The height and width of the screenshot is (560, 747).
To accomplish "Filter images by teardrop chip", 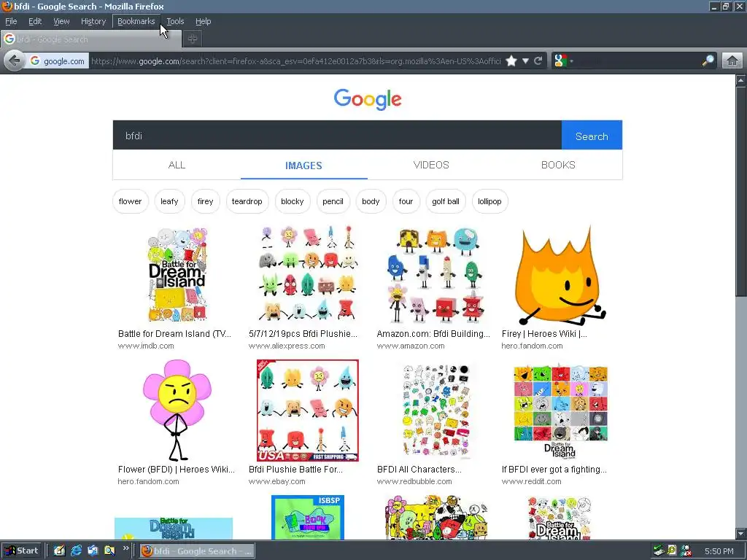I will coord(247,201).
